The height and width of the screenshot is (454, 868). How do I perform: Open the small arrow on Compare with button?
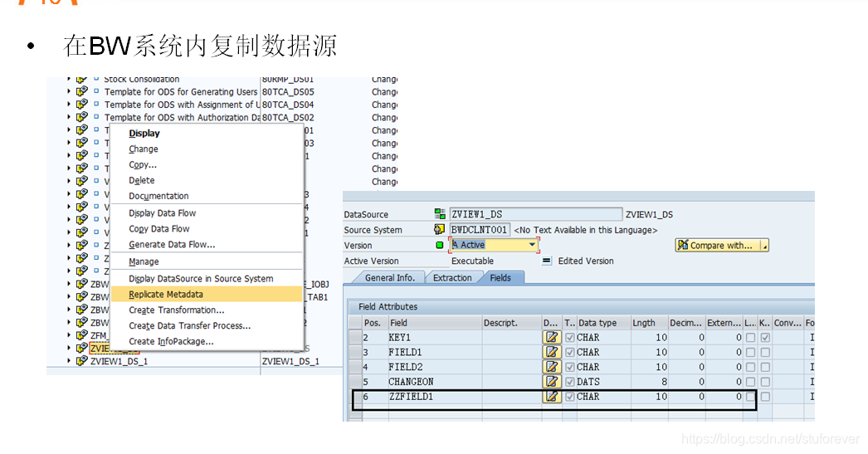click(764, 246)
